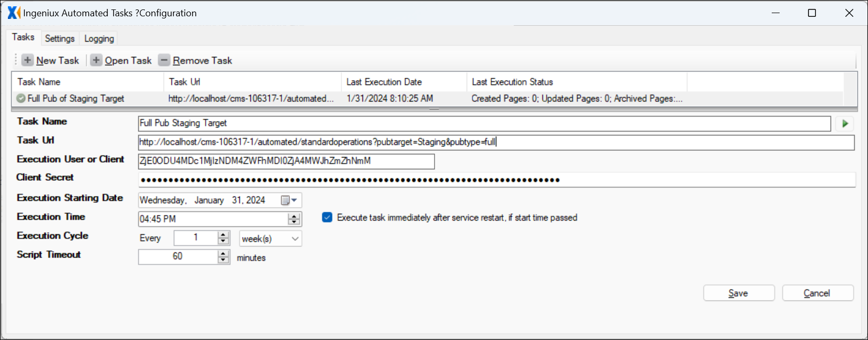This screenshot has height=340, width=868.
Task: Switch to the Tasks tab
Action: pos(23,37)
